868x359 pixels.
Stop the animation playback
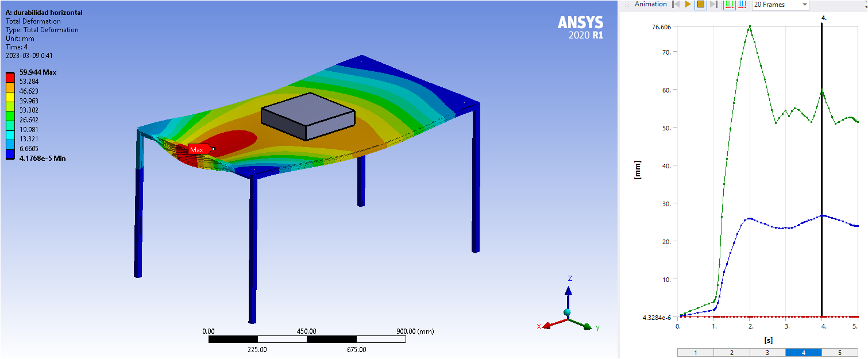pyautogui.click(x=700, y=5)
